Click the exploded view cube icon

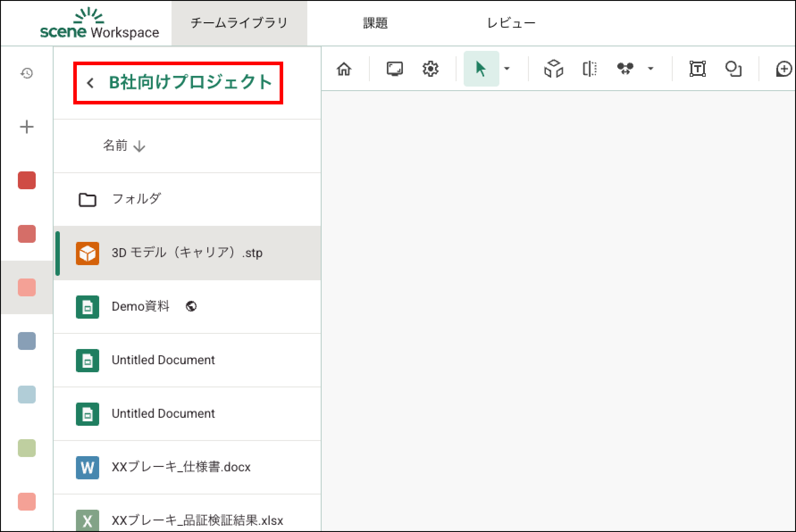553,69
